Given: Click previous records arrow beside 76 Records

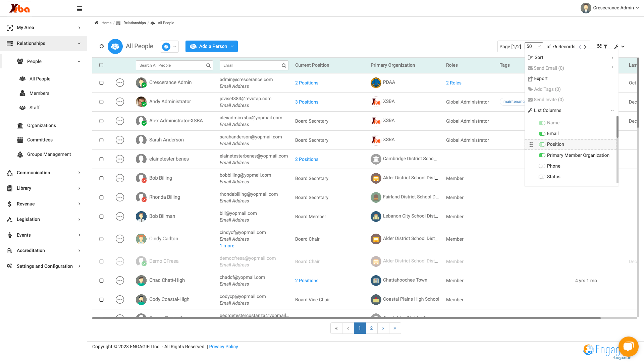Looking at the screenshot, I should (x=580, y=47).
